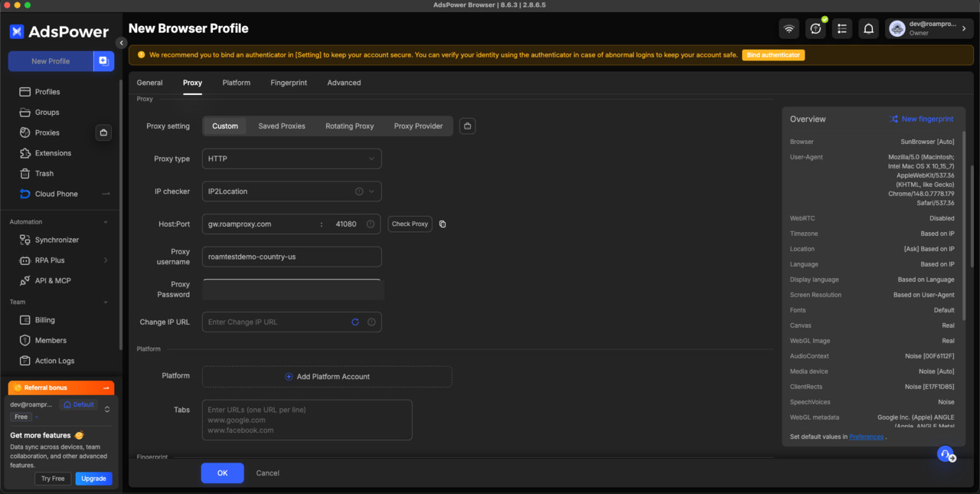This screenshot has width=980, height=494.
Task: Click the info icon in Change IP URL field
Action: (371, 322)
